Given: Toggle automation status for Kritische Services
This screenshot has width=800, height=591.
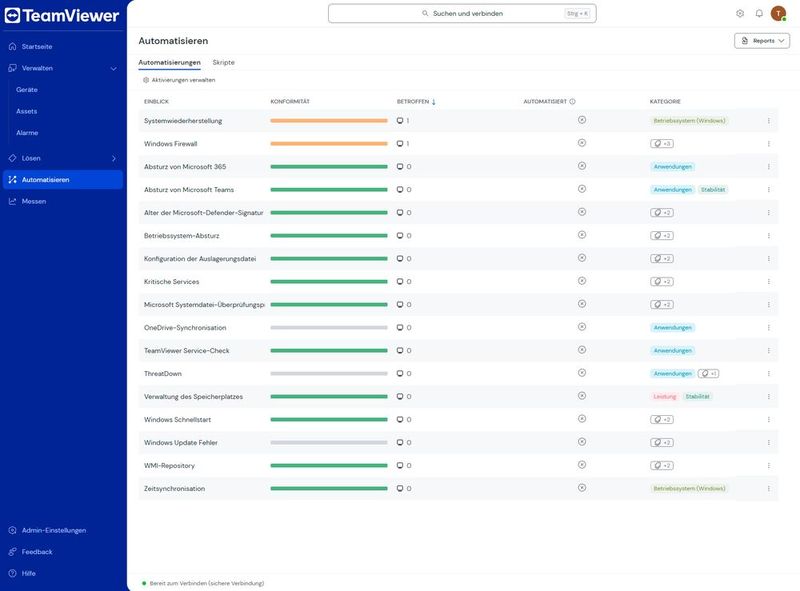Looking at the screenshot, I should [x=582, y=281].
